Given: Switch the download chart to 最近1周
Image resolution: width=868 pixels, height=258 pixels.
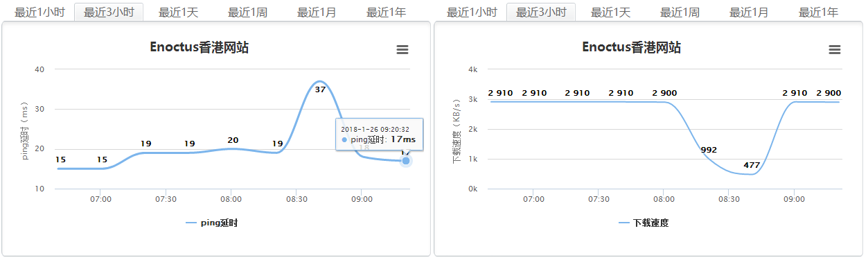Looking at the screenshot, I should pos(680,12).
